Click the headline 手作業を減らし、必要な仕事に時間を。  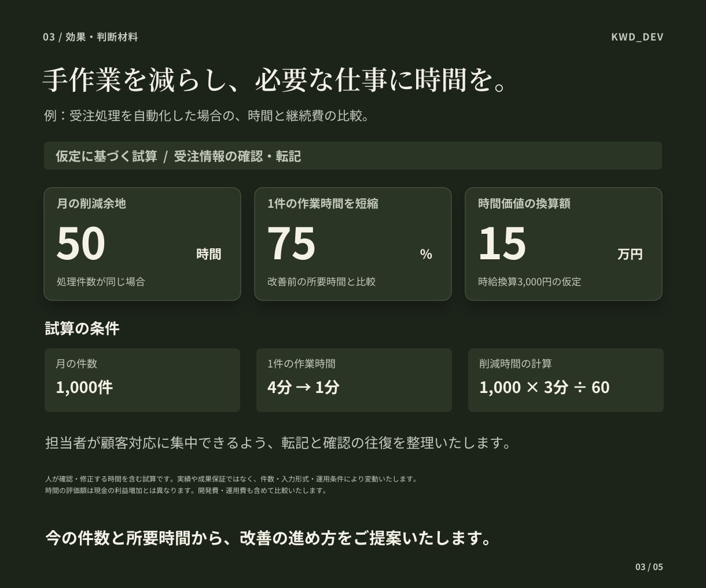click(275, 80)
